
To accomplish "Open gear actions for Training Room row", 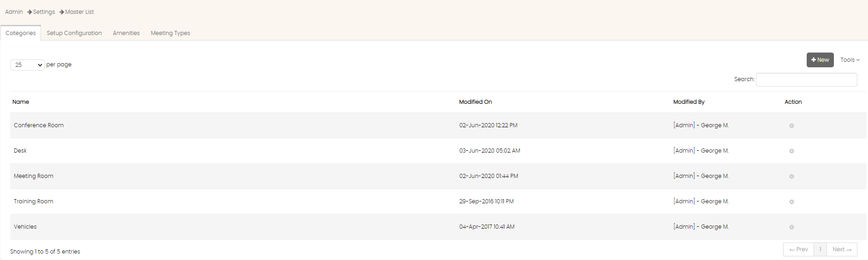I will pos(791,202).
